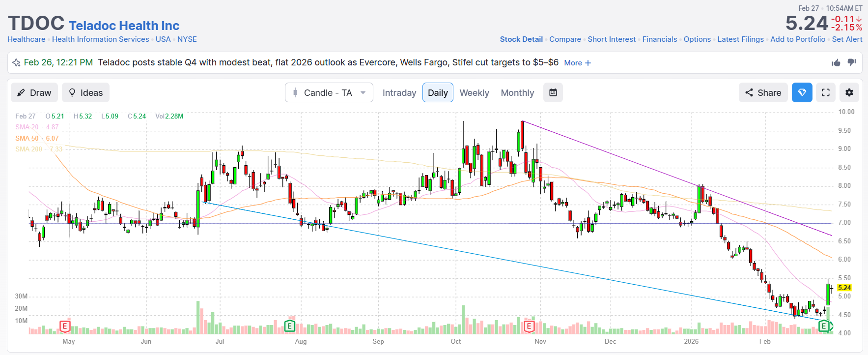Switch to Monthly timeframe
Image resolution: width=868 pixels, height=355 pixels.
tap(517, 93)
